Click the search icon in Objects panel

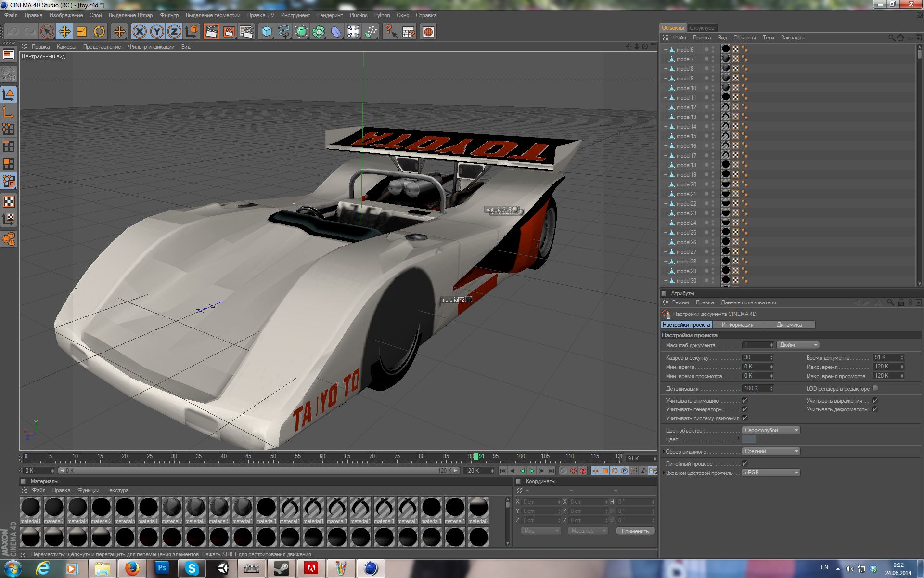(x=892, y=38)
